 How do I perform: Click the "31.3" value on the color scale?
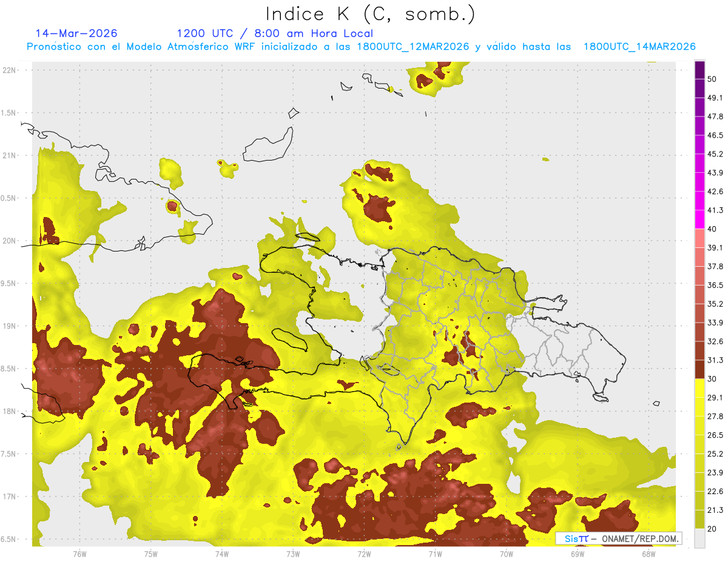715,360
